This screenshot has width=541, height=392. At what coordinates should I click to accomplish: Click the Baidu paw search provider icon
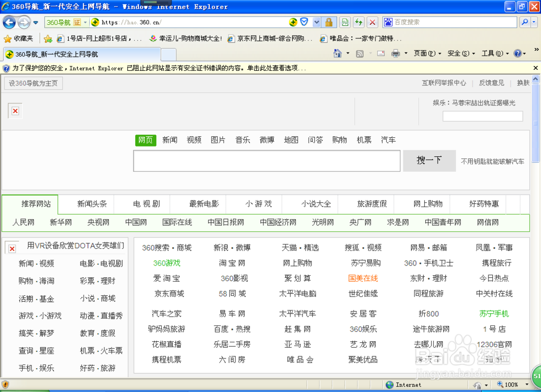388,22
